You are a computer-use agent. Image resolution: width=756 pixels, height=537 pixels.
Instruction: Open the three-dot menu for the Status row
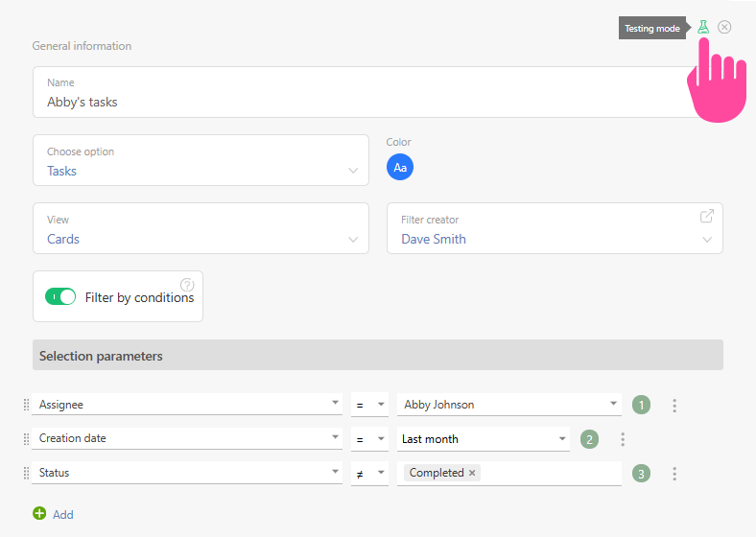point(674,474)
